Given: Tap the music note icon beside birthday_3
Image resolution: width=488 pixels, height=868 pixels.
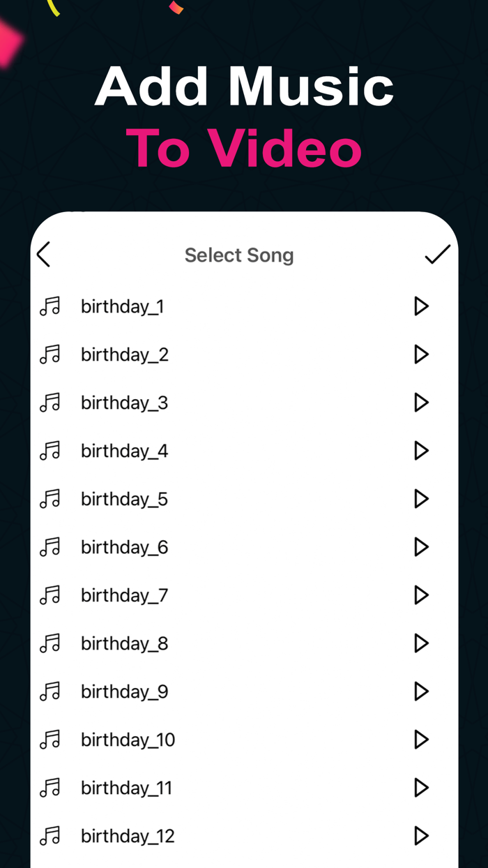Looking at the screenshot, I should coord(49,402).
